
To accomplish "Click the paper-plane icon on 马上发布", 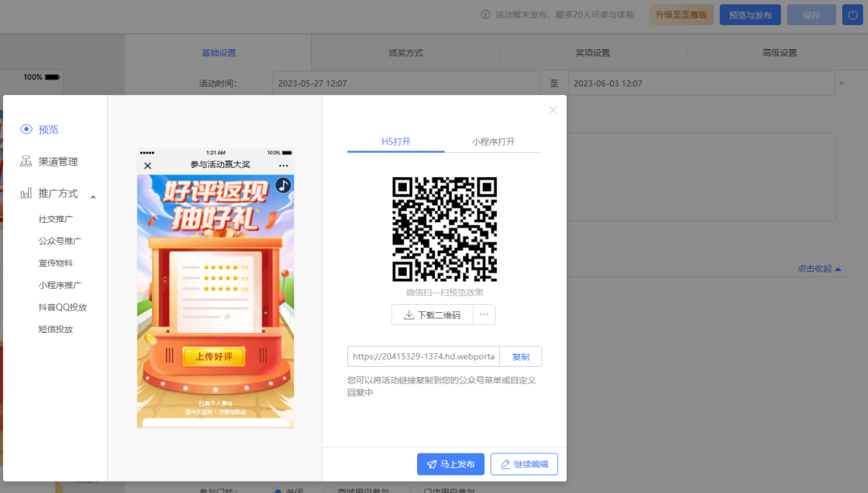I will [x=432, y=464].
